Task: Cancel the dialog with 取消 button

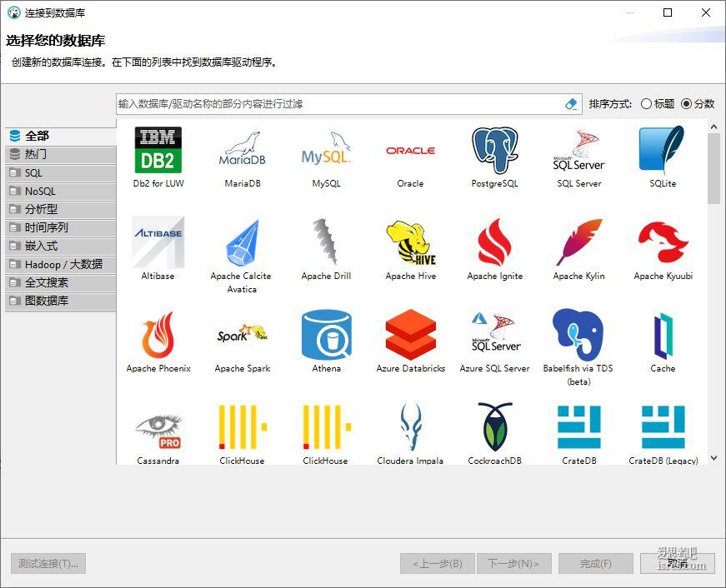Action: pyautogui.click(x=678, y=564)
